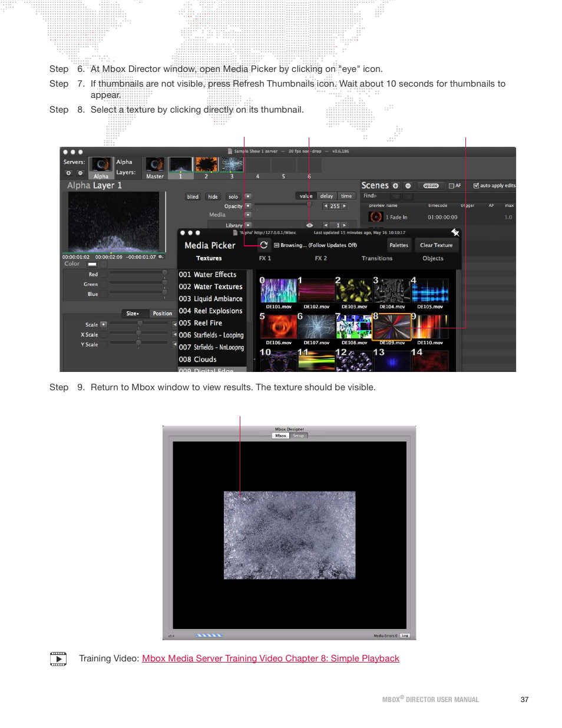Increase Library number with right arrow
The image size is (562, 728).
345,225
